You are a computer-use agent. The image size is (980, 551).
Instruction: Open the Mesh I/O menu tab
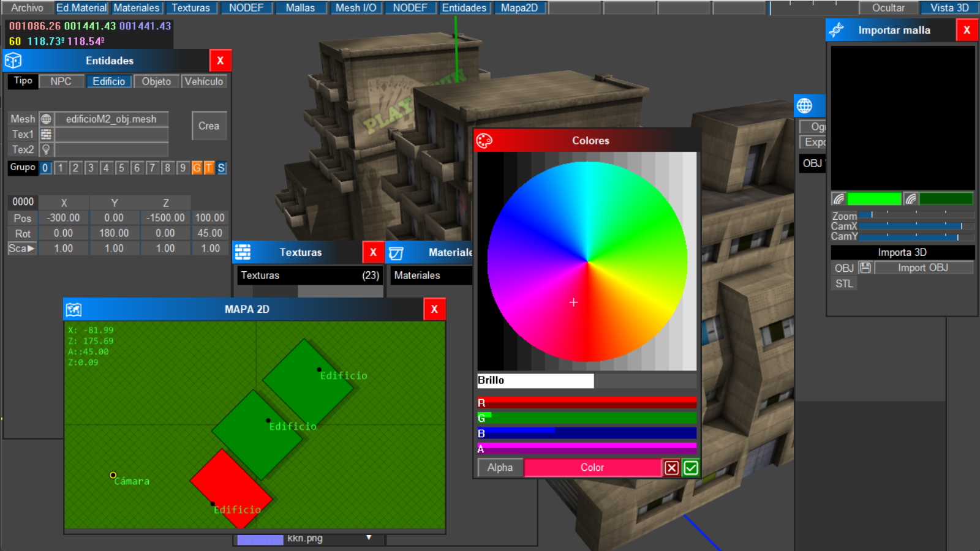[356, 8]
